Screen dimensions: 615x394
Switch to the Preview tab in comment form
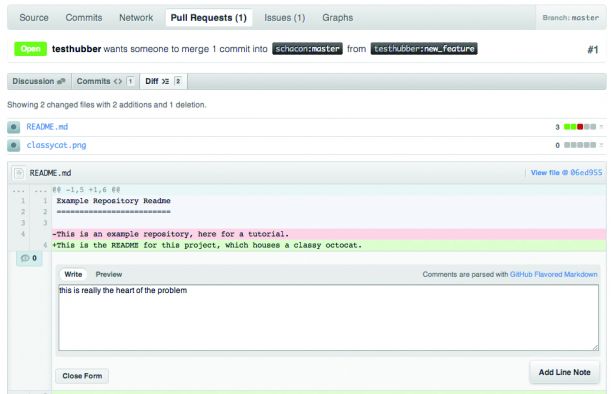pos(109,274)
